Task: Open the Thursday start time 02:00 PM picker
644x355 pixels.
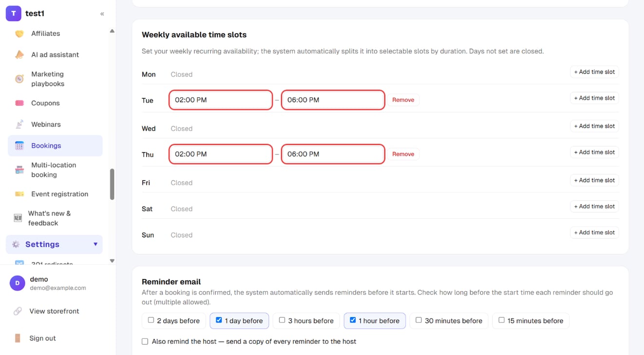Action: coord(221,154)
